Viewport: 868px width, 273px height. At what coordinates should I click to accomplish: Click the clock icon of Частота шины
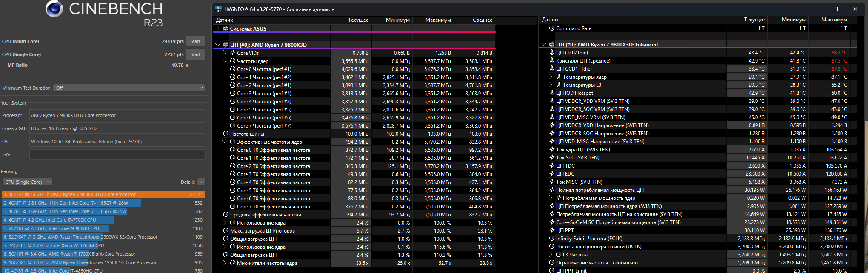pos(226,134)
